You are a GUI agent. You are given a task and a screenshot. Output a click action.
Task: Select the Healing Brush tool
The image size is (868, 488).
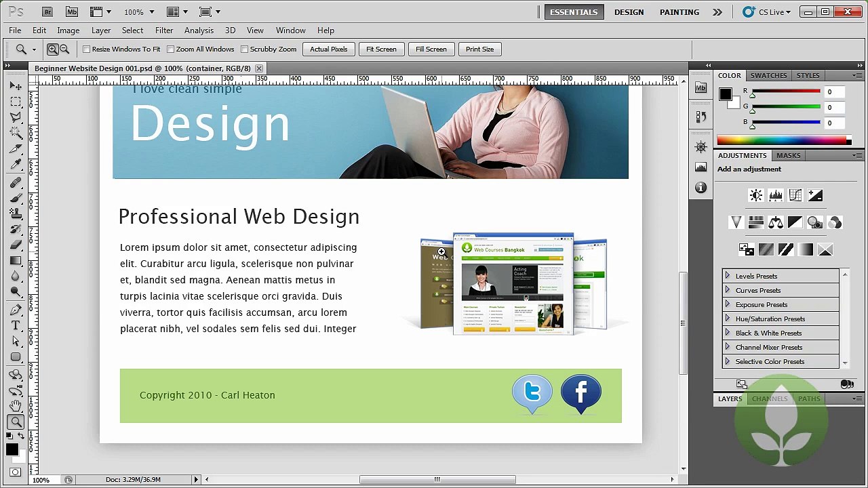pos(16,183)
